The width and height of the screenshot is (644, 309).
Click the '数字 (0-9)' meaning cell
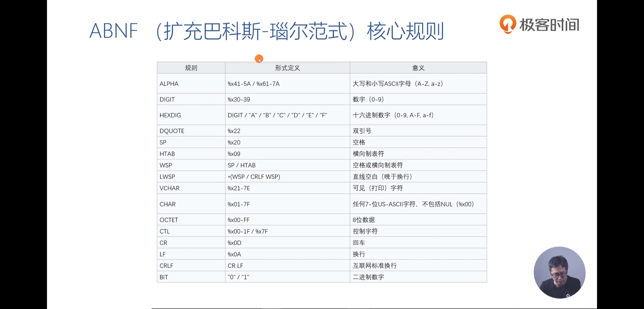(418, 99)
